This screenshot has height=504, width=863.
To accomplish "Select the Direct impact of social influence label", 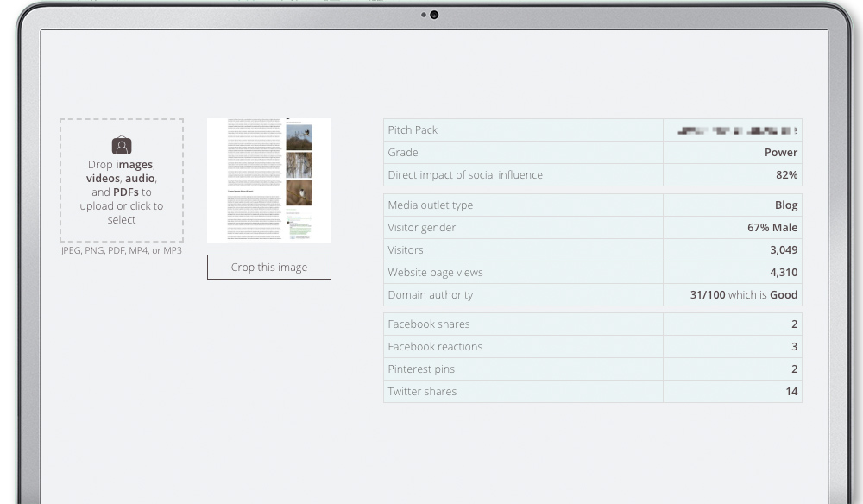I will point(465,175).
